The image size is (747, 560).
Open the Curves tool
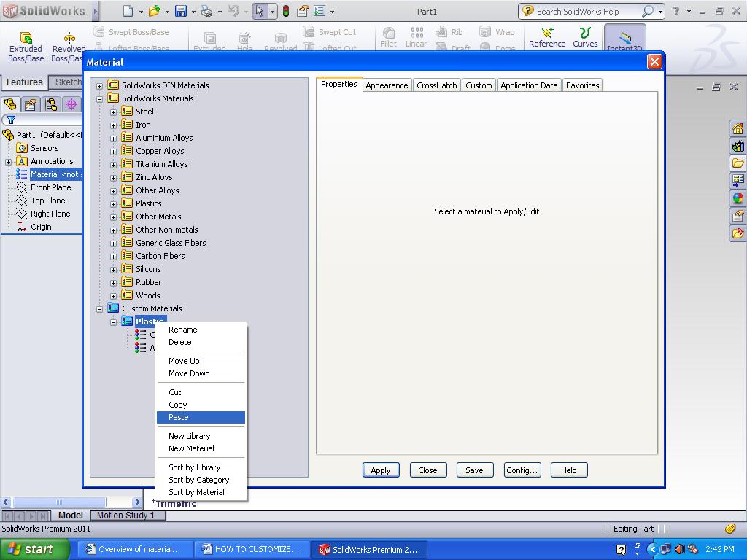585,38
